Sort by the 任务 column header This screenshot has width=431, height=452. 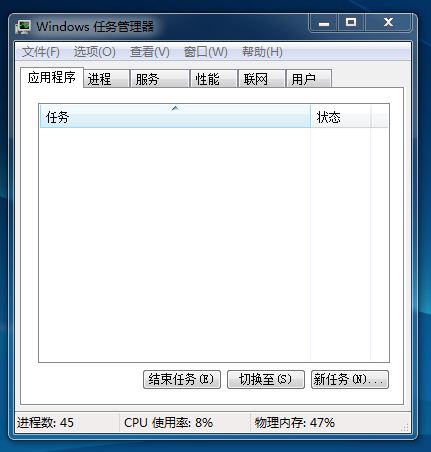pyautogui.click(x=175, y=117)
